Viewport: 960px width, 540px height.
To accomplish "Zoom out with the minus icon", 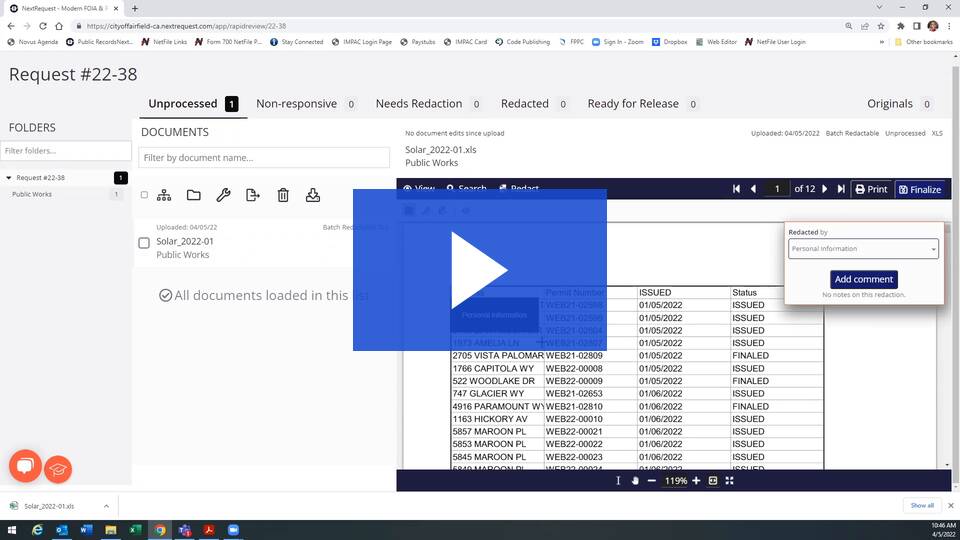I will (x=651, y=481).
